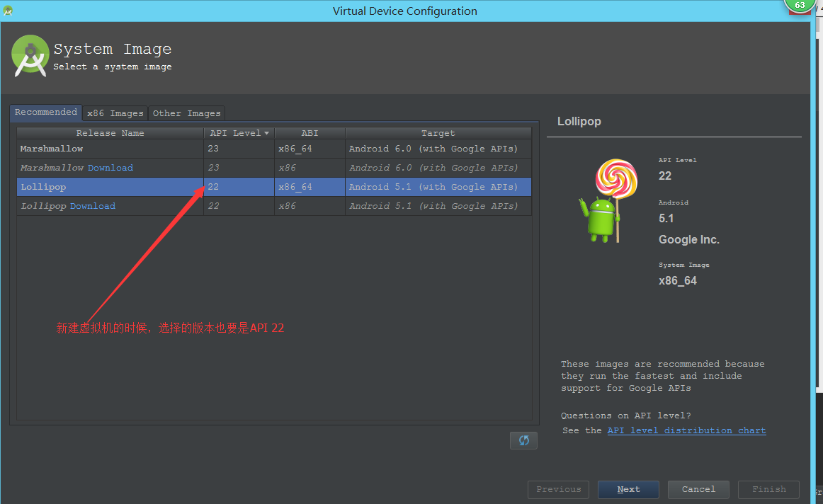This screenshot has width=823, height=504.
Task: Select the Marshmallow x86_64 row
Action: (x=274, y=149)
